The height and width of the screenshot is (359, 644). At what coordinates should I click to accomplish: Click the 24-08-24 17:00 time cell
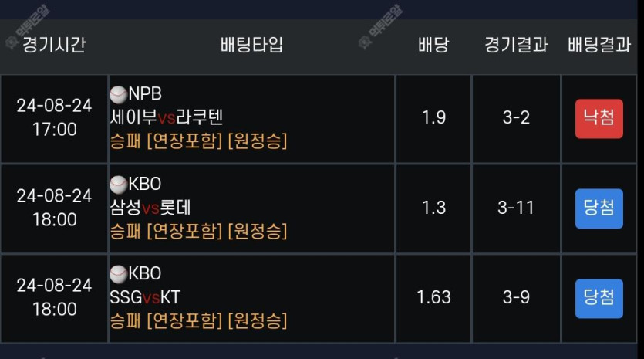tap(54, 118)
